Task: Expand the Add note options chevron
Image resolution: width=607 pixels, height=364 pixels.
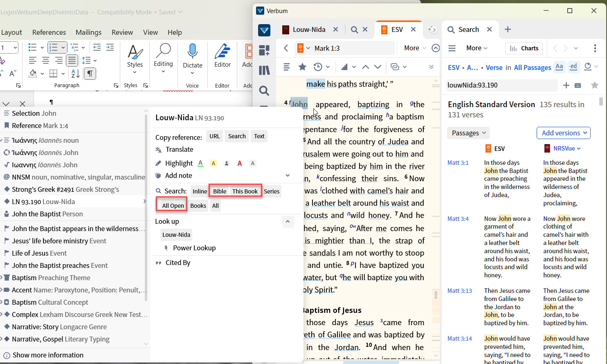Action: pyautogui.click(x=288, y=175)
